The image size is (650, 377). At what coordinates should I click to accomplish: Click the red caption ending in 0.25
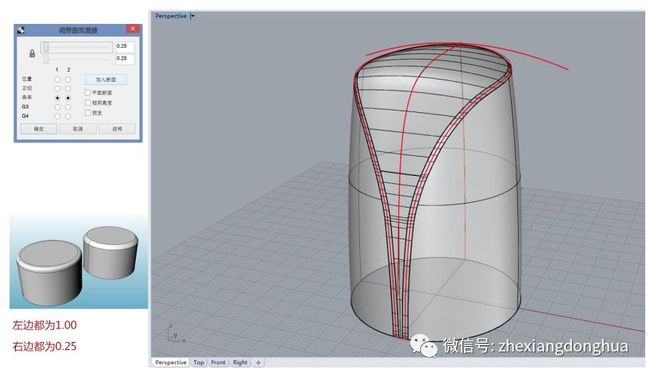click(45, 346)
